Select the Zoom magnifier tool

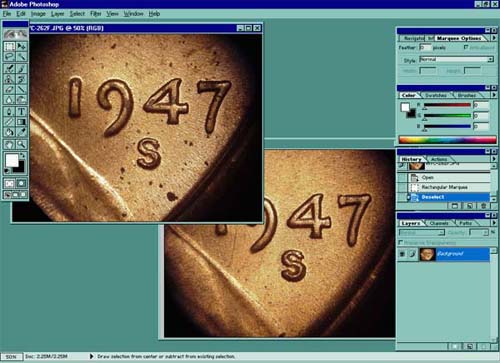click(x=21, y=144)
